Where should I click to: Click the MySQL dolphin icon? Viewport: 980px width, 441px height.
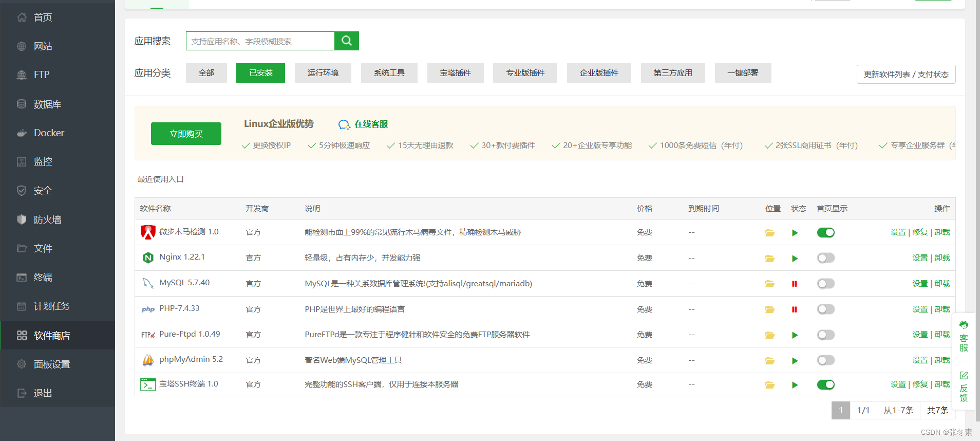[148, 283]
